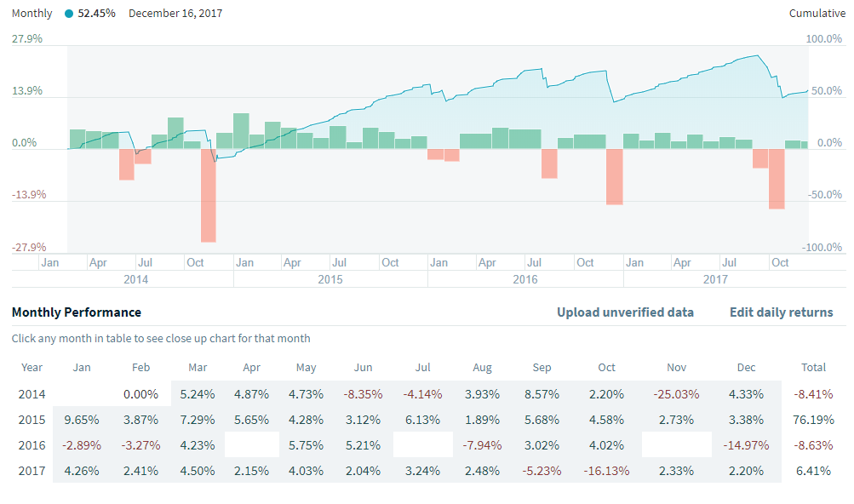854x504 pixels.
Task: Click the teal Monthly legend dot
Action: pyautogui.click(x=68, y=14)
